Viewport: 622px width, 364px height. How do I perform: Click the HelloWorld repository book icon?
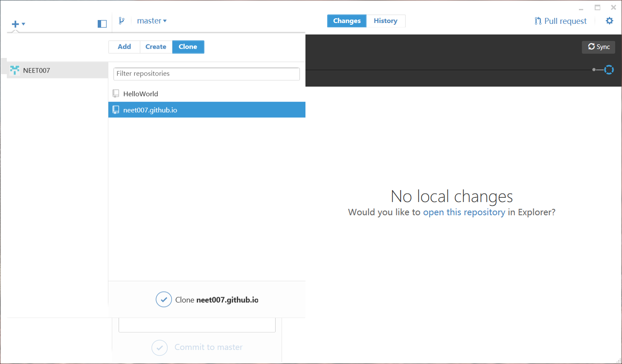[116, 93]
